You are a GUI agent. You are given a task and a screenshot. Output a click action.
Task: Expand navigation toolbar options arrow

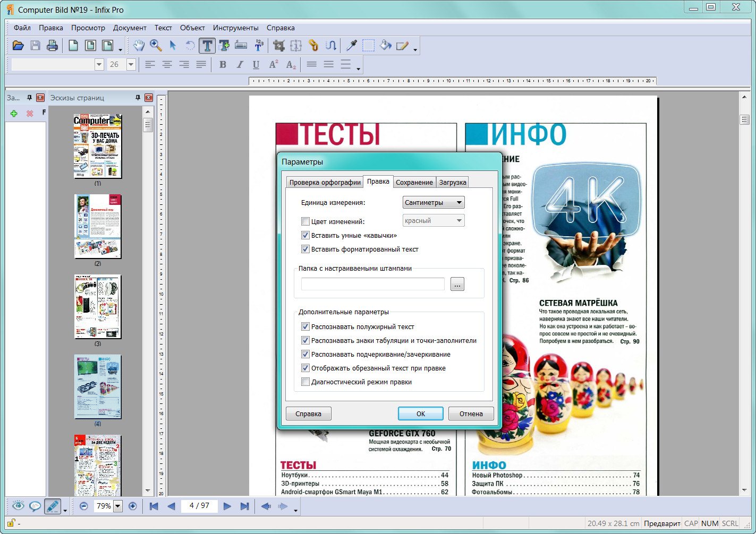296,510
